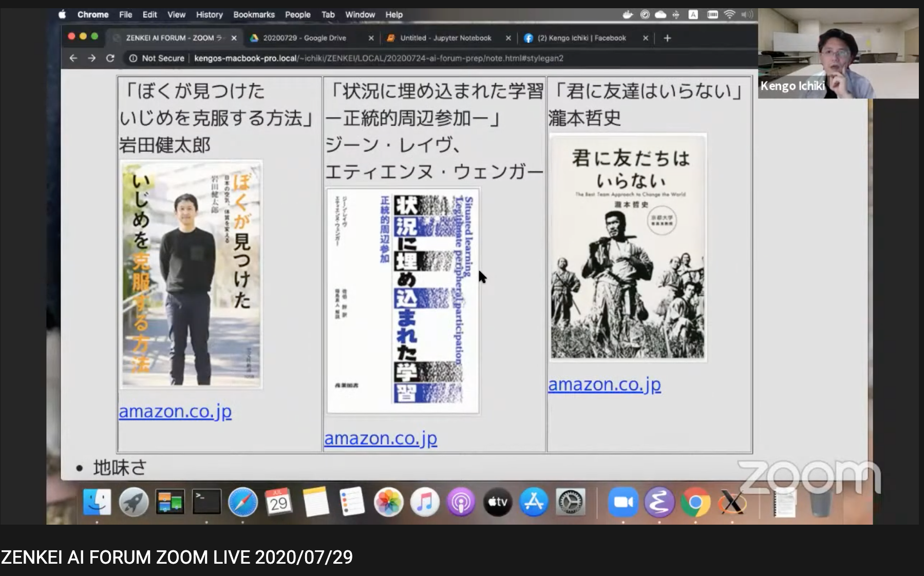The image size is (924, 576).
Task: Open amazon.co.jp link under ぼくが見つけた book
Action: (x=175, y=411)
